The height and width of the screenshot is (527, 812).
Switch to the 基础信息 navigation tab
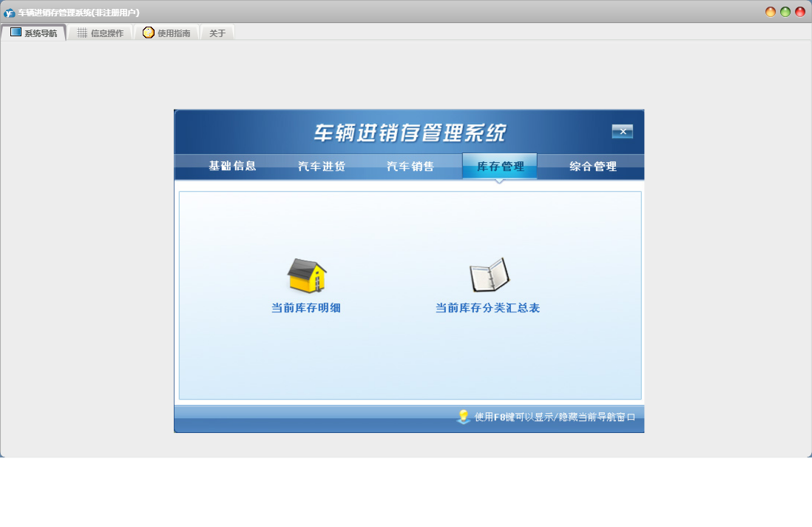(232, 166)
